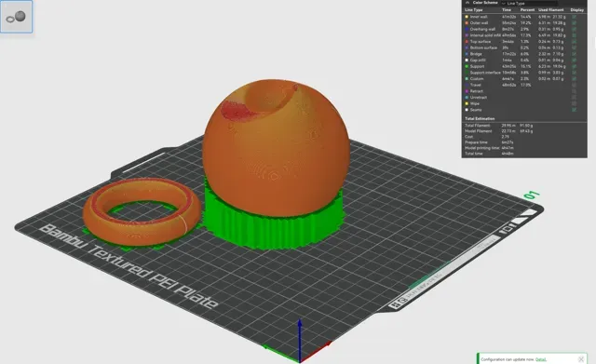The width and height of the screenshot is (596, 364).
Task: Click the 'Display' column header
Action: point(577,10)
